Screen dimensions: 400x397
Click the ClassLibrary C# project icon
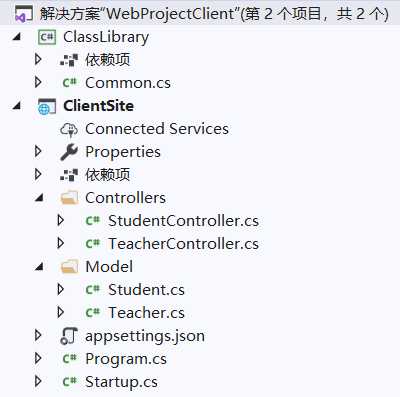click(47, 37)
